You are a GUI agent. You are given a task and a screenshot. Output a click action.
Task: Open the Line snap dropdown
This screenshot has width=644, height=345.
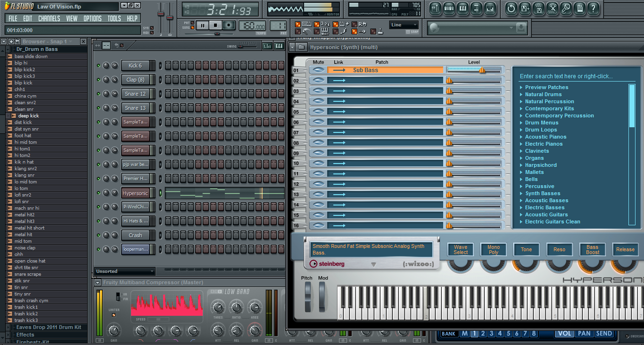tap(404, 25)
